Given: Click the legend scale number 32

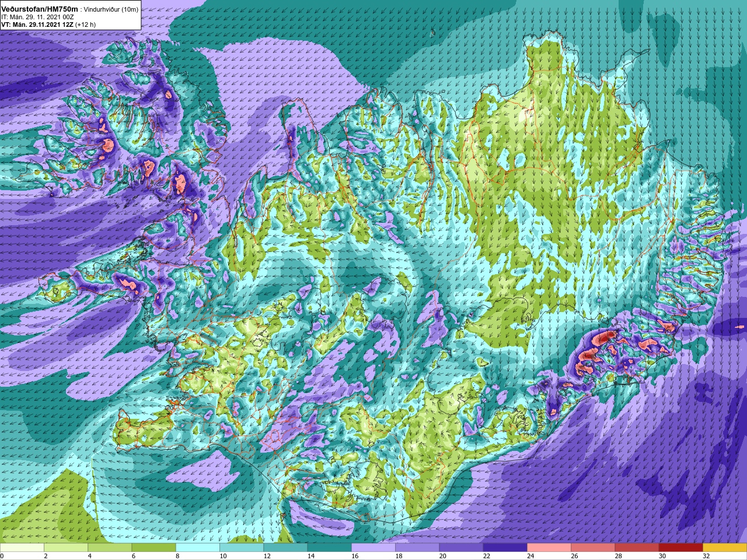Looking at the screenshot, I should click(x=706, y=556).
